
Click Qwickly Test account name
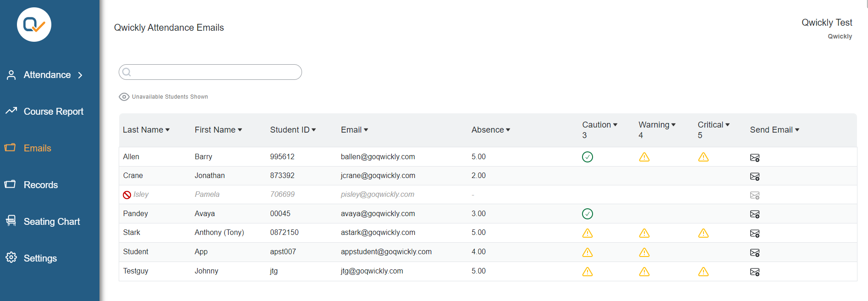click(x=827, y=22)
